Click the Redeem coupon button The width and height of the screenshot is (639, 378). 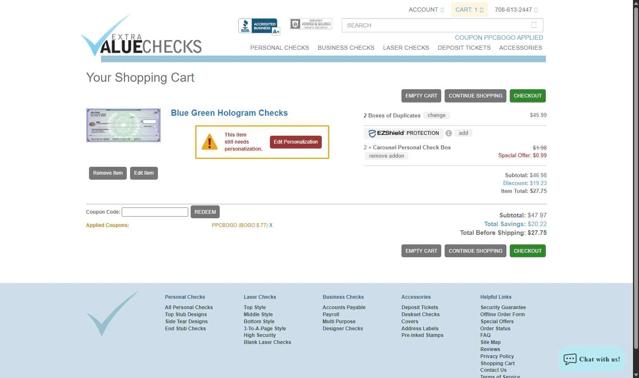coord(205,212)
